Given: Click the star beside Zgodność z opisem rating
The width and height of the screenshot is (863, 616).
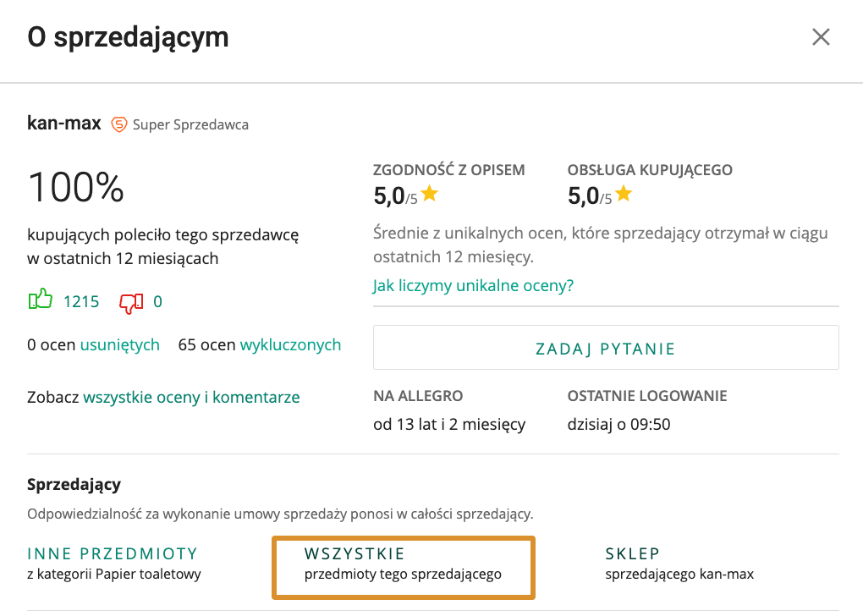Looking at the screenshot, I should [429, 193].
